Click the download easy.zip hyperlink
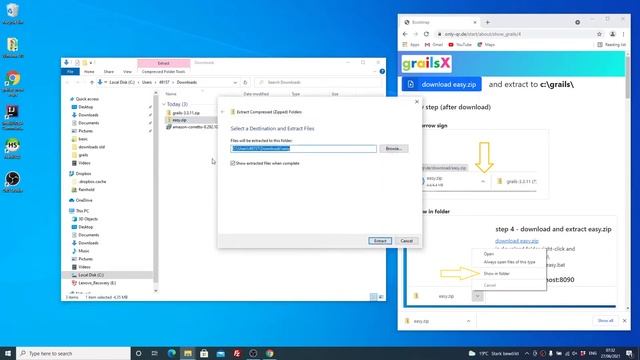The height and width of the screenshot is (360, 640). (517, 241)
